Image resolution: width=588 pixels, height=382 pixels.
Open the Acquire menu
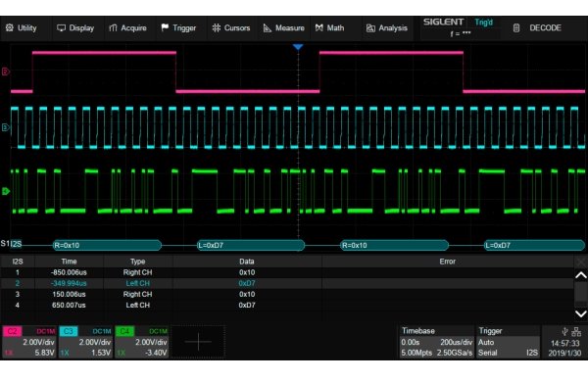[x=127, y=28]
